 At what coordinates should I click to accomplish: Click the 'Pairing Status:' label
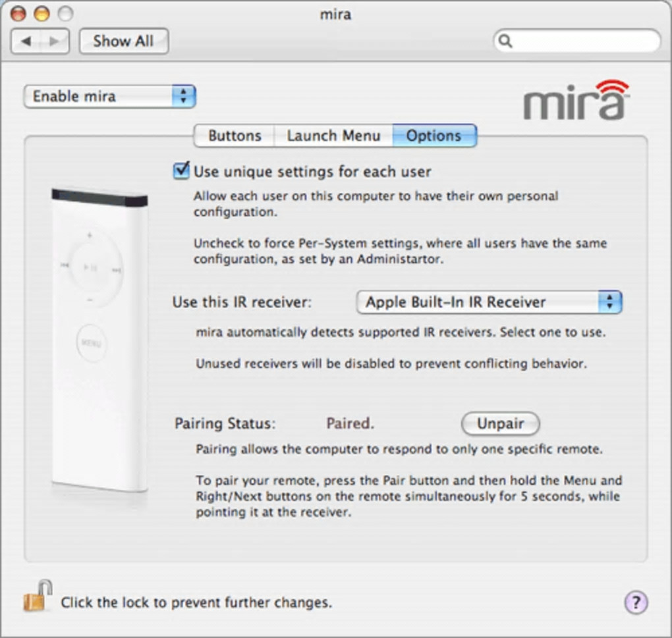[225, 423]
